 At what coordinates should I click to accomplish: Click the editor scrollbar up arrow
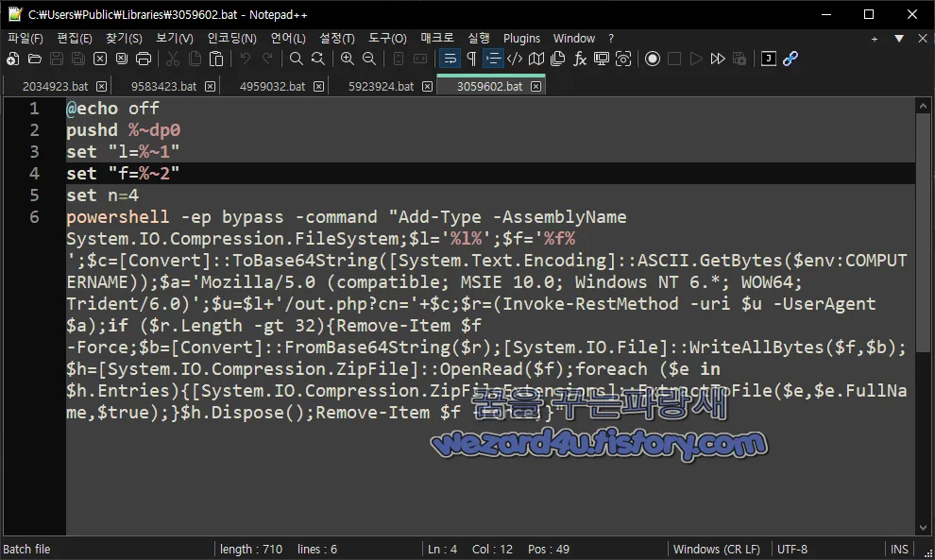923,106
